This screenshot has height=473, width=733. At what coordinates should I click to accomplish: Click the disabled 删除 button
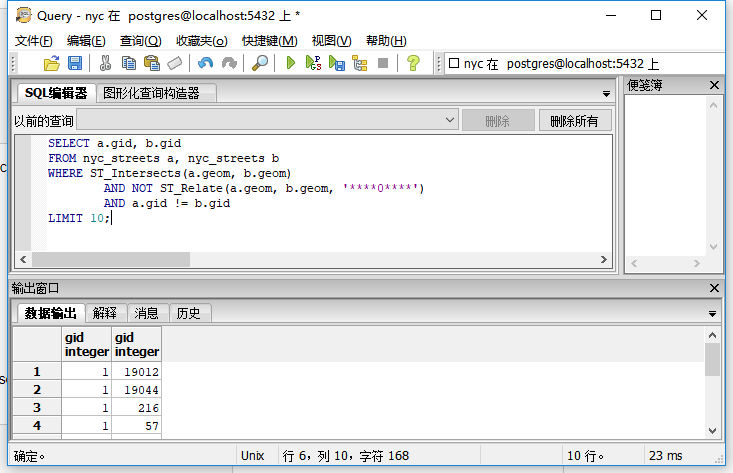tap(498, 121)
